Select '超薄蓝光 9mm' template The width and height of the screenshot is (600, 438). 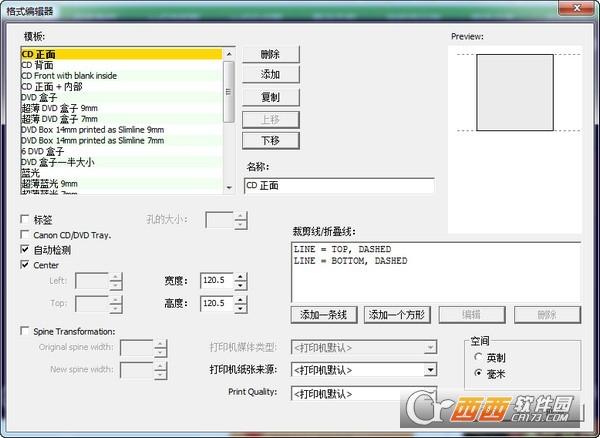coord(121,184)
